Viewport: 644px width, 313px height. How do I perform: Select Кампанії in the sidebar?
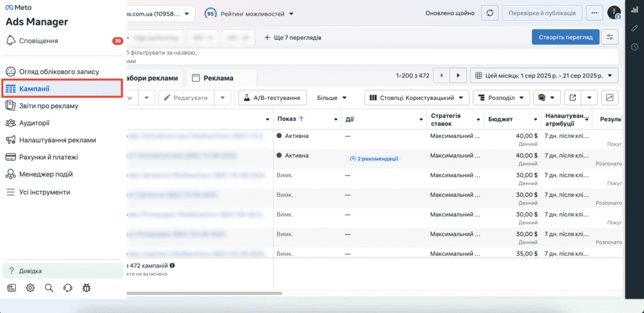(62, 88)
